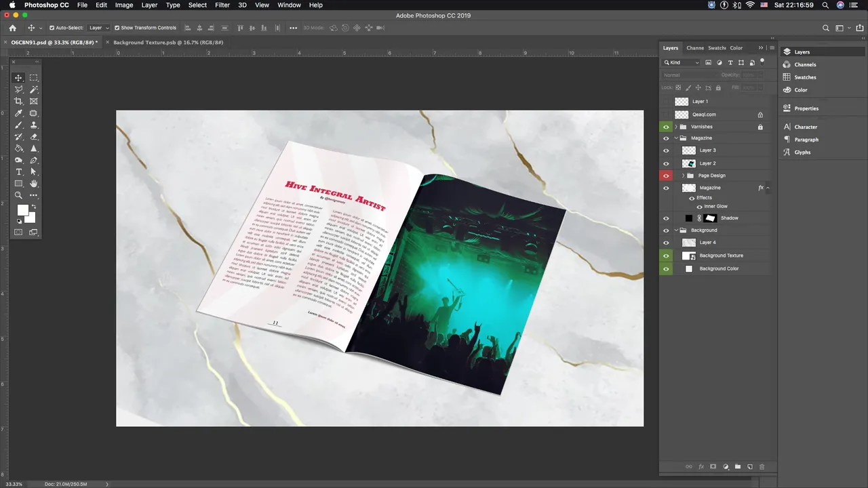Open the Select menu
Image resolution: width=868 pixels, height=488 pixels.
(x=197, y=5)
